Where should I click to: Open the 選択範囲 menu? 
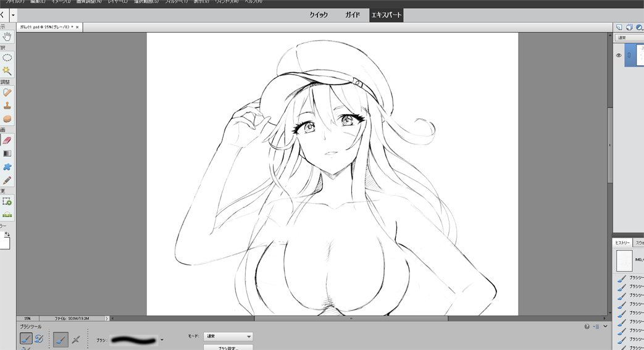pyautogui.click(x=146, y=2)
